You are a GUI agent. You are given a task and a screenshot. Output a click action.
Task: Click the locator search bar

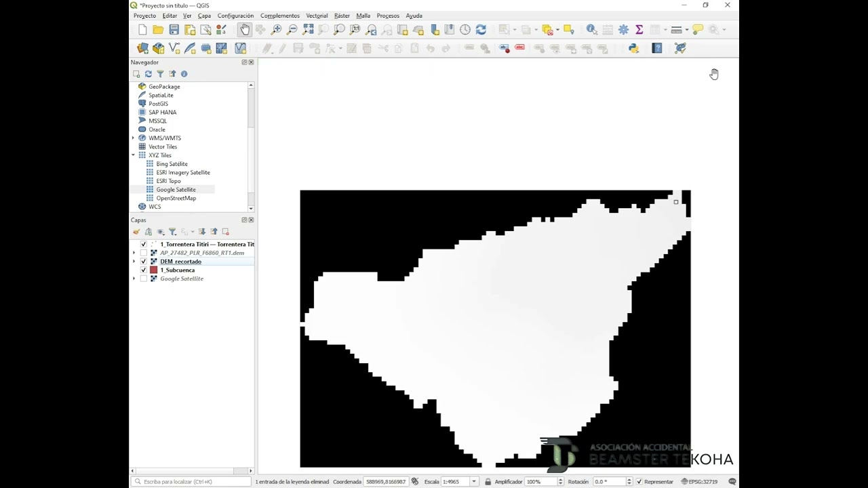point(191,482)
